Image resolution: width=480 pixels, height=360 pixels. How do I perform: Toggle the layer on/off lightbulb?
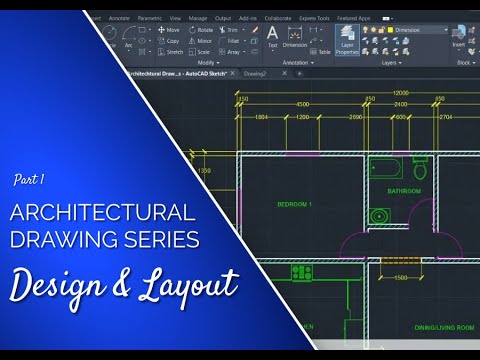coord(365,30)
